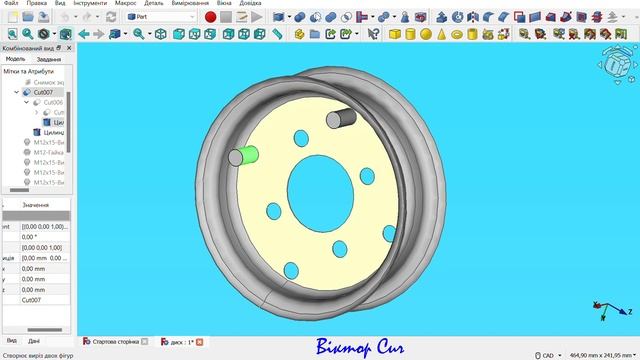Click the model tree vertical scrollbar
The image size is (640, 360).
69,122
